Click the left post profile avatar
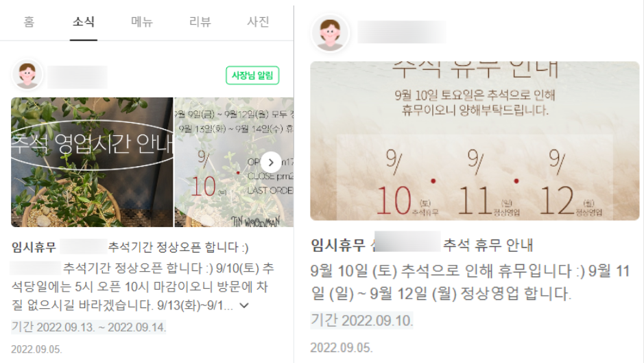 pos(27,75)
